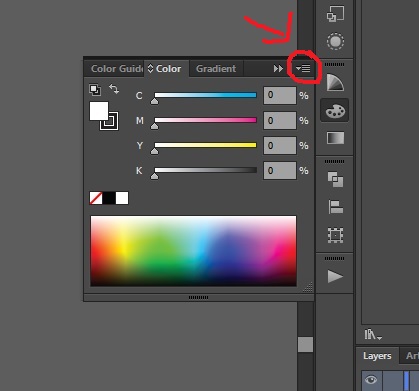Click the Black (K) slider track
This screenshot has height=391, width=419.
coord(205,170)
